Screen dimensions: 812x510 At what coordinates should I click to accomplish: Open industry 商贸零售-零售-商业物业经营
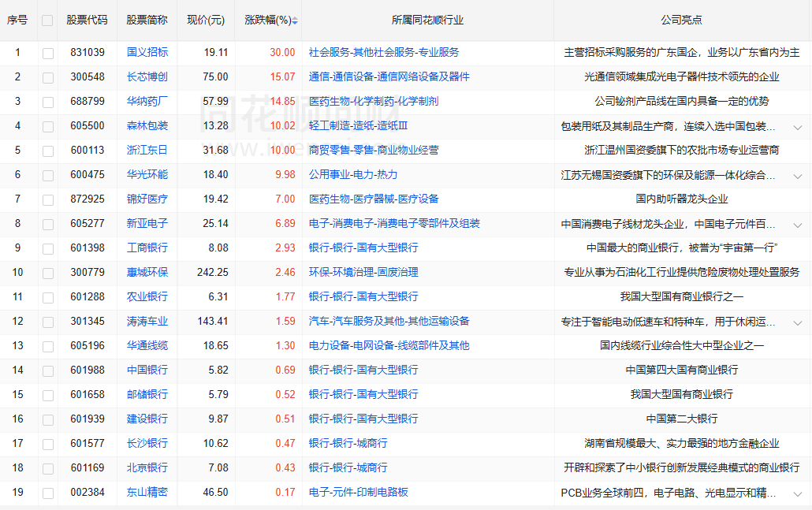[374, 150]
